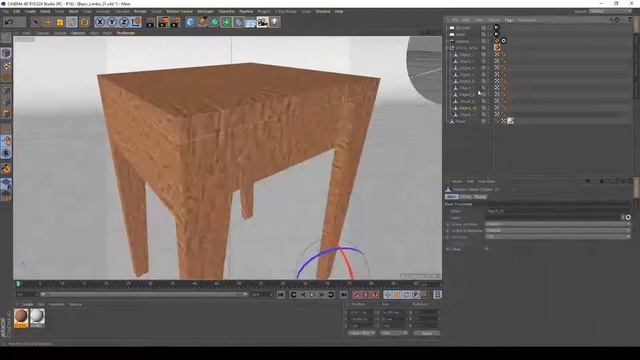Open Visible in Renderer dropdown
This screenshot has height=360, width=640.
[x=558, y=230]
